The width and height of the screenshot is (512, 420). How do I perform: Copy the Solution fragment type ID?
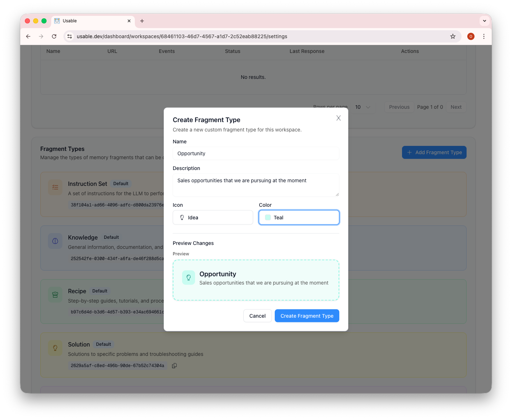tap(174, 366)
